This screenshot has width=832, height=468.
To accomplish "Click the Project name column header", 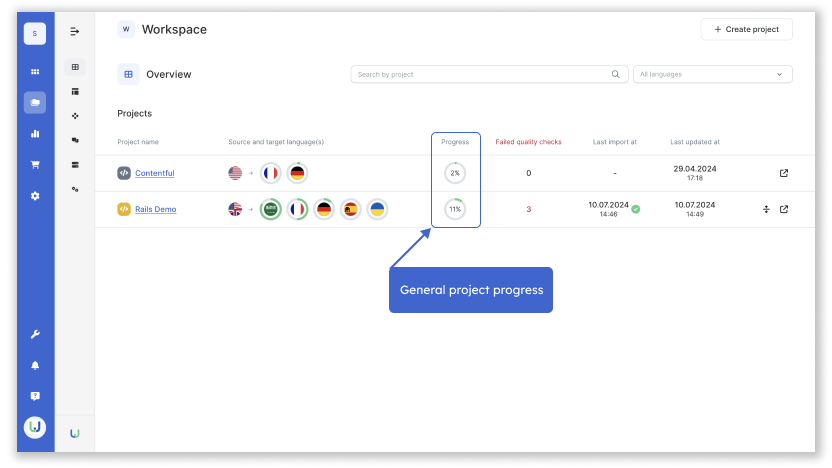I will 138,142.
